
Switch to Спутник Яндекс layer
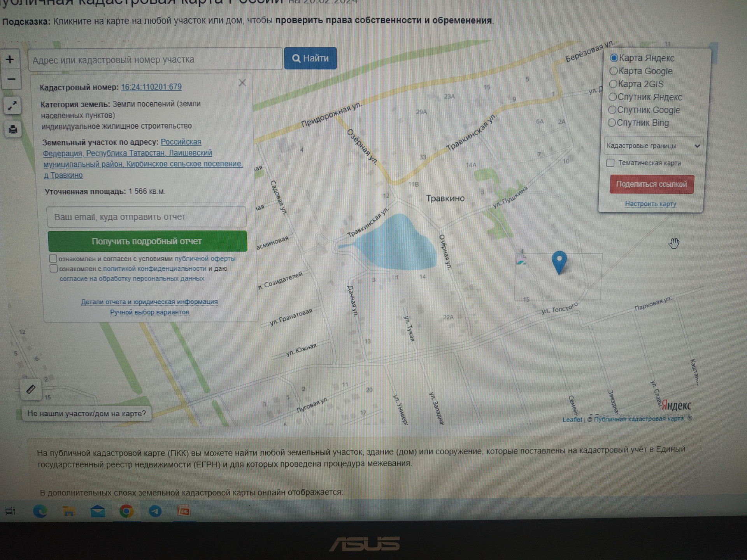[x=613, y=97]
